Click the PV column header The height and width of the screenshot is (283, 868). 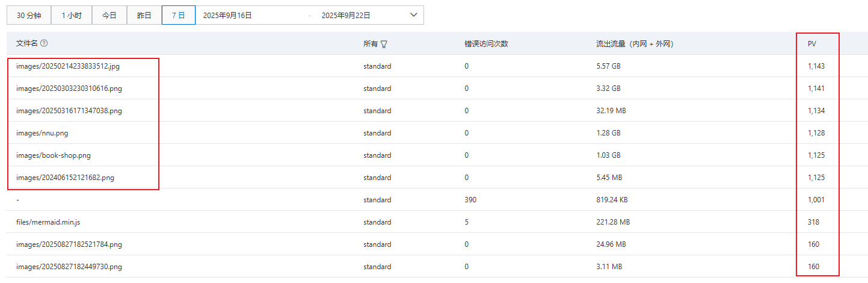pos(812,44)
